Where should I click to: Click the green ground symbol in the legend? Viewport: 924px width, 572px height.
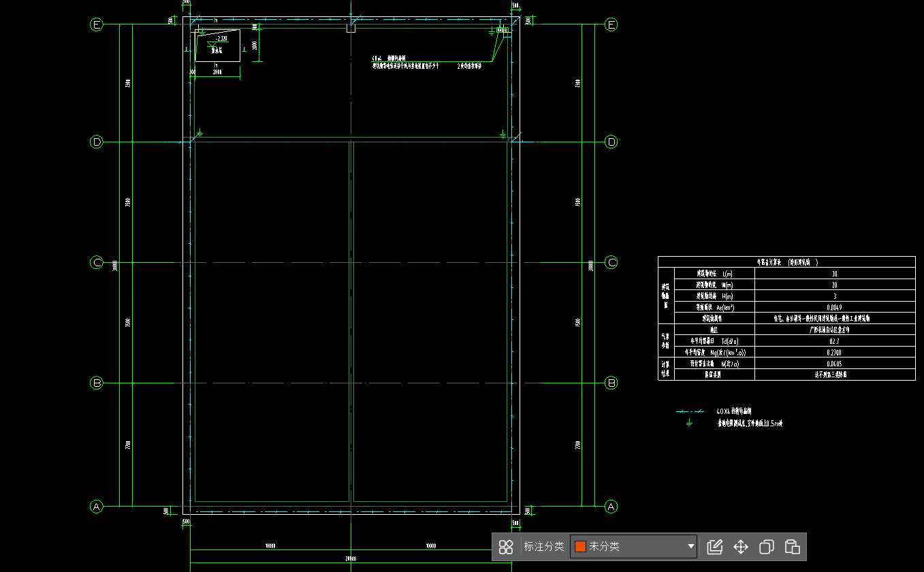[689, 423]
